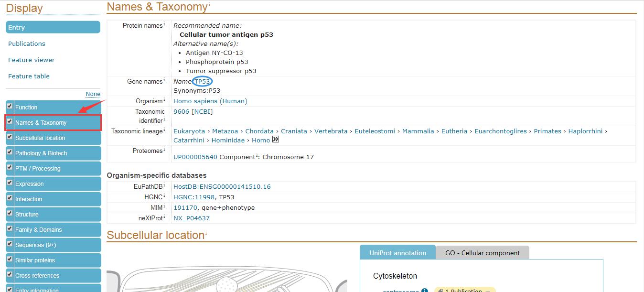Toggle the Subcellular location checkbox
This screenshot has height=292, width=644.
click(10, 137)
